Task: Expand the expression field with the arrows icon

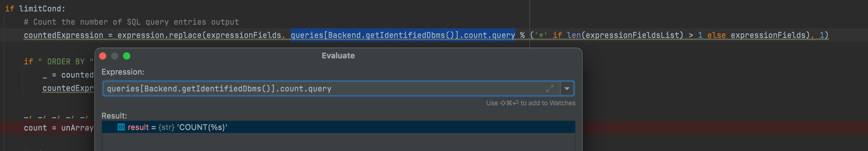Action: pos(550,88)
